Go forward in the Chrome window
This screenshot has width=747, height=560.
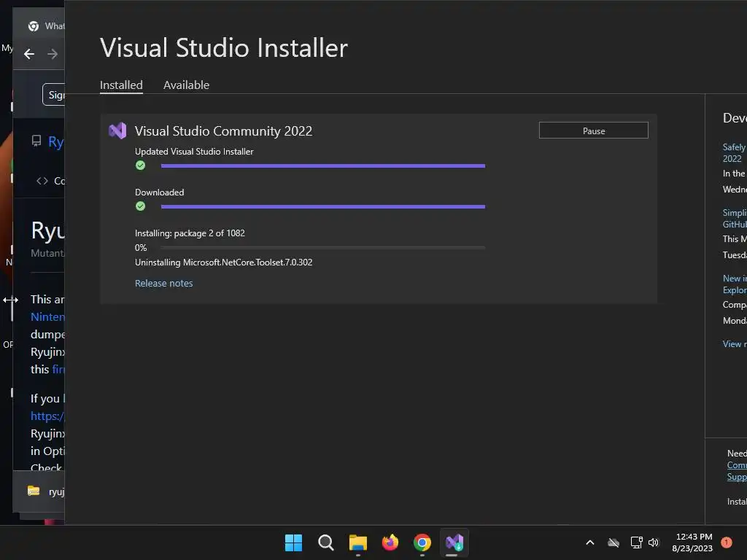(x=53, y=54)
